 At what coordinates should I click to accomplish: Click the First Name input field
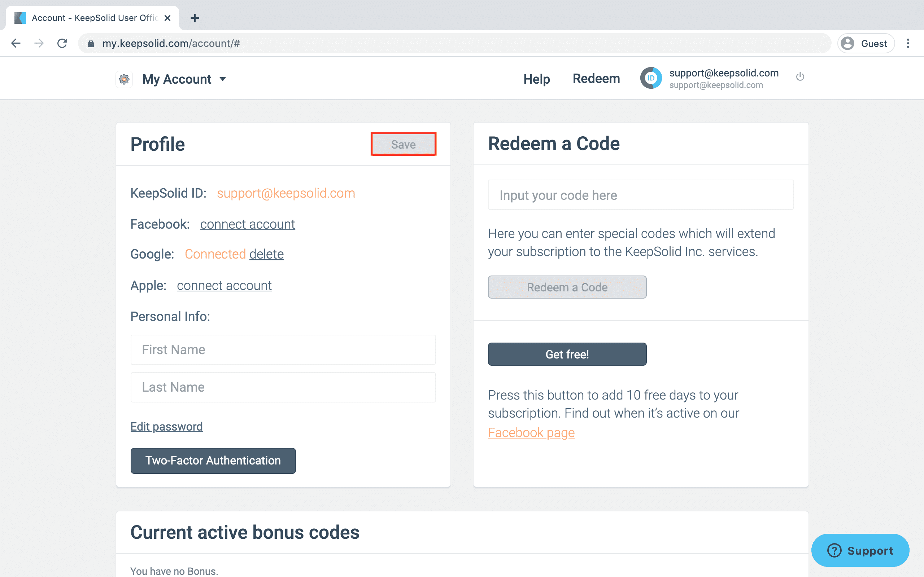[283, 349]
